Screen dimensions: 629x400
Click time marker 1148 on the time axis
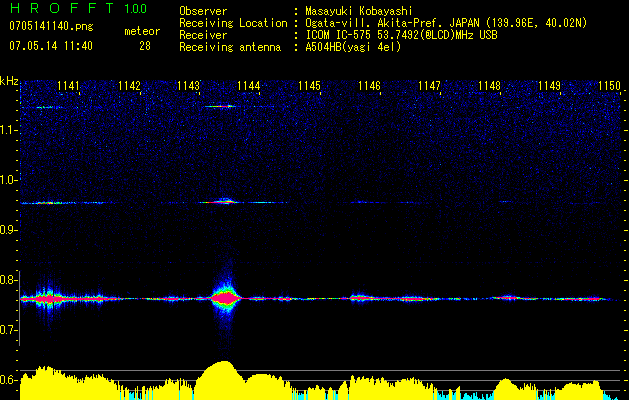489,86
